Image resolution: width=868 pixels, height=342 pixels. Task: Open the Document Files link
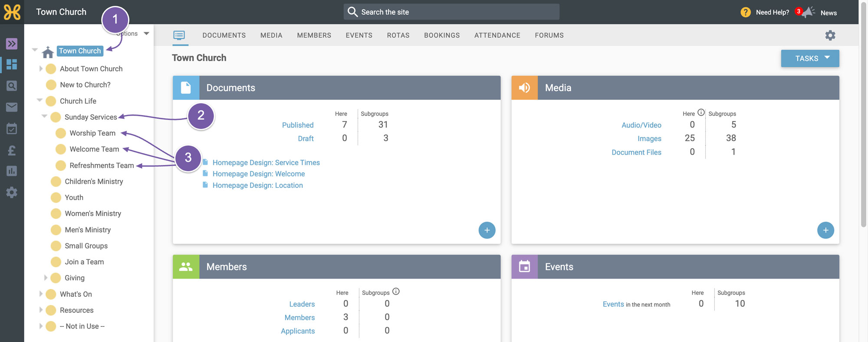[636, 153]
